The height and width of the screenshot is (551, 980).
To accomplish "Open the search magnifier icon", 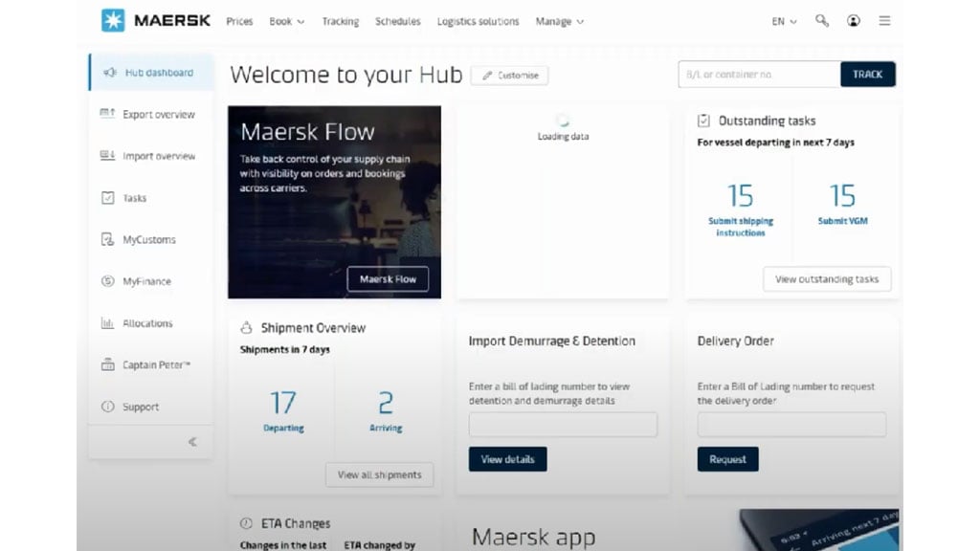I will point(822,21).
